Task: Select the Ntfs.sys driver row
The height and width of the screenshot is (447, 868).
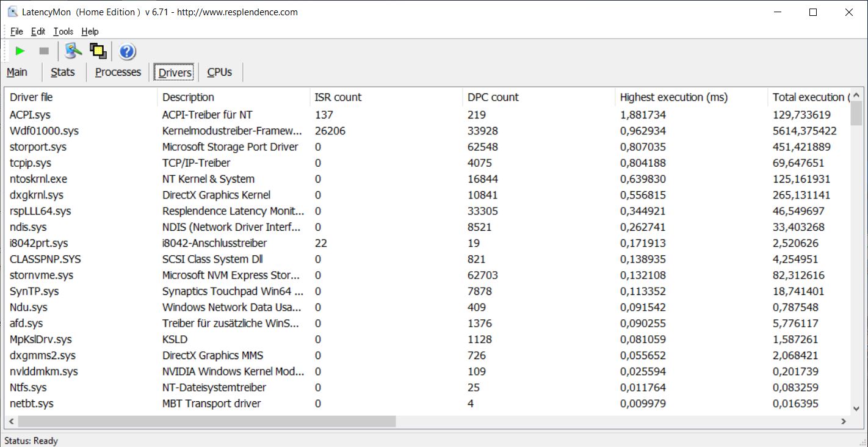Action: coord(427,388)
